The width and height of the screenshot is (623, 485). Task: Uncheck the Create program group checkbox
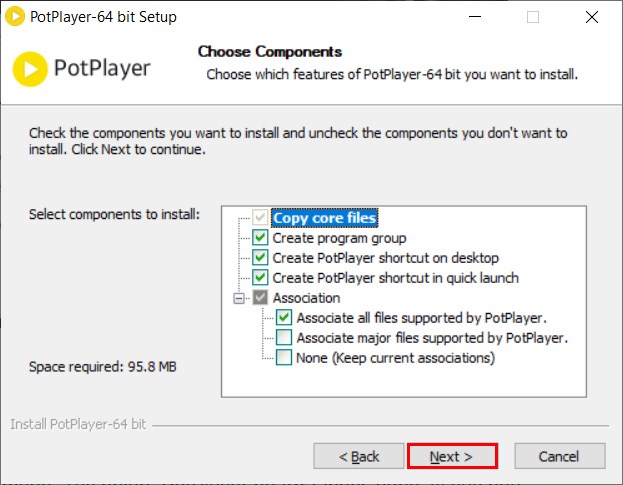260,238
